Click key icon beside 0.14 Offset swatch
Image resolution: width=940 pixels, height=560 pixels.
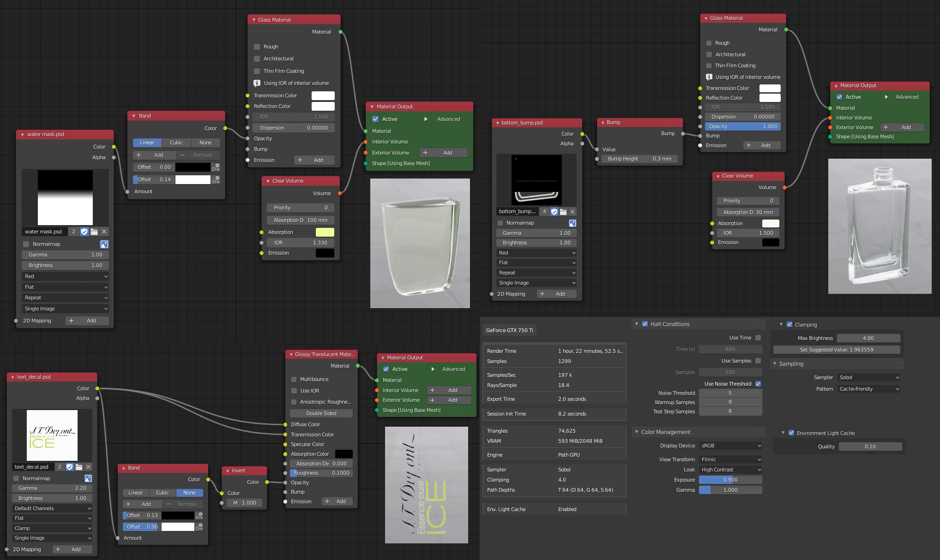pyautogui.click(x=216, y=179)
